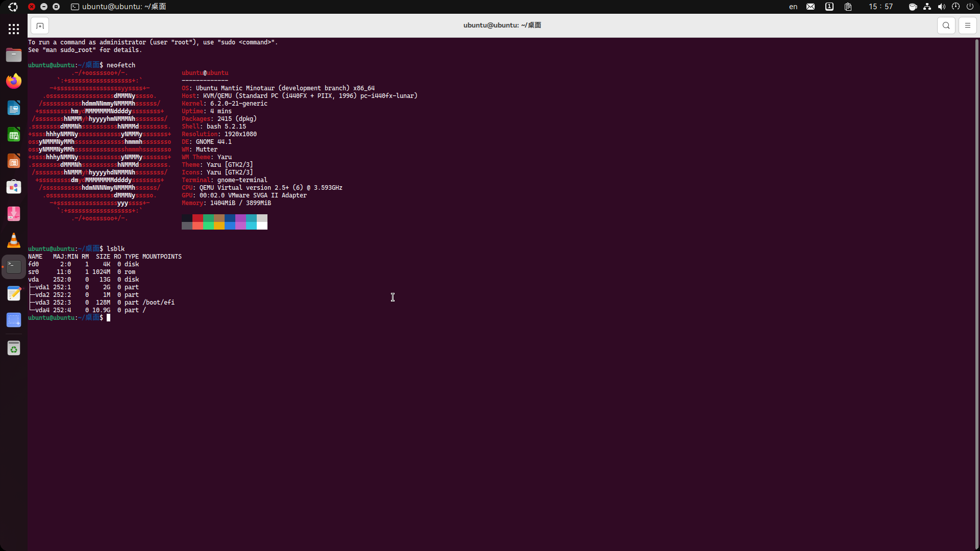Click the green swatch in neofetch palette
The height and width of the screenshot is (551, 980).
(x=208, y=218)
